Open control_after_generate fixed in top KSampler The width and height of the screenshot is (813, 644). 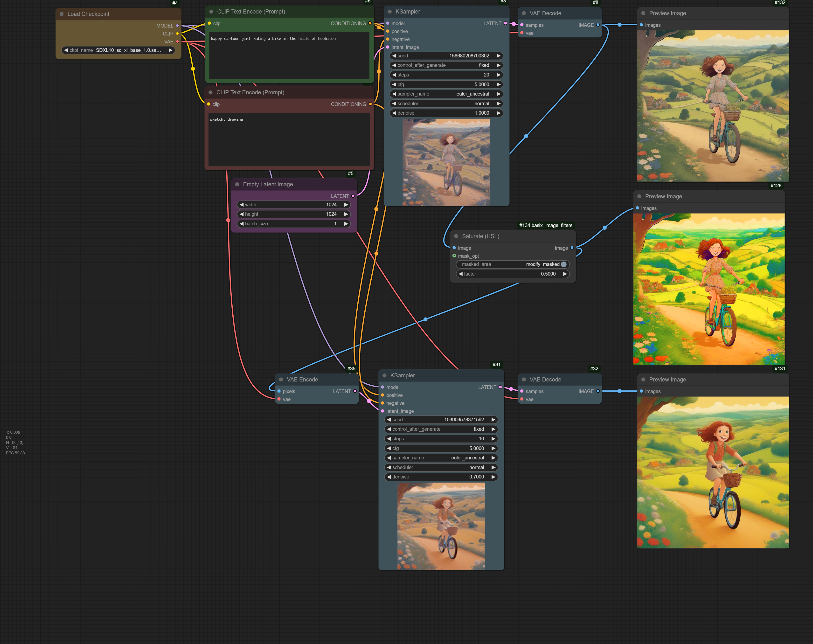pyautogui.click(x=446, y=65)
